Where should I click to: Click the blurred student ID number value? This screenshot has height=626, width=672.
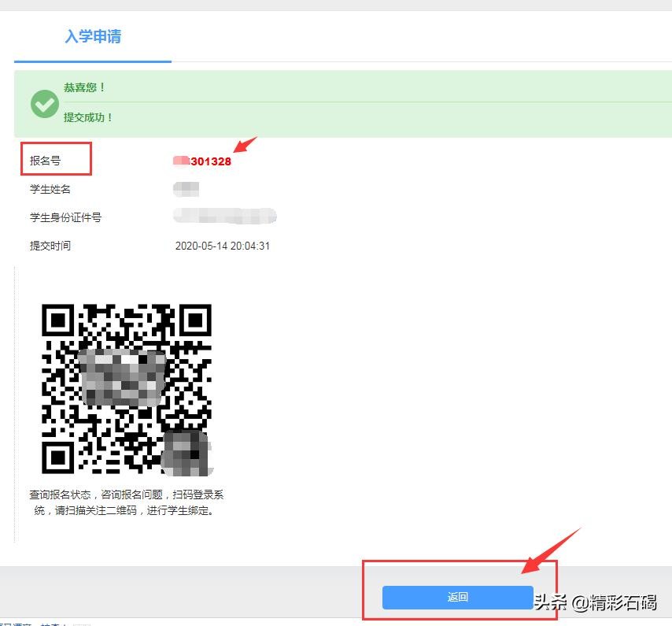click(225, 217)
